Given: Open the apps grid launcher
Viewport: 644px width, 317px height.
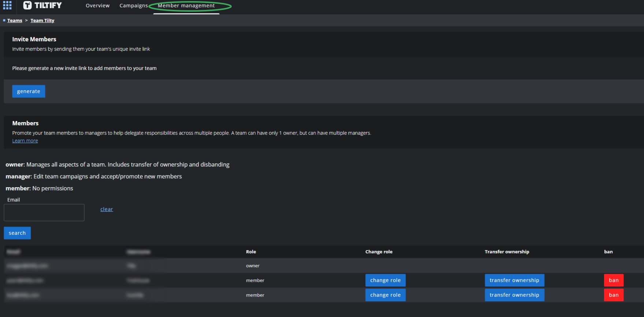Looking at the screenshot, I should tap(7, 5).
